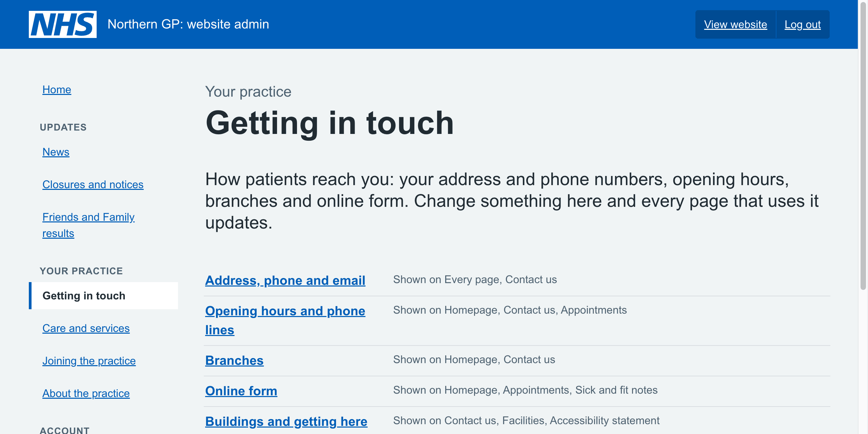Click 'Shown on Homepage, Appointments, Sick and fit notes'
The height and width of the screenshot is (434, 868).
click(525, 390)
